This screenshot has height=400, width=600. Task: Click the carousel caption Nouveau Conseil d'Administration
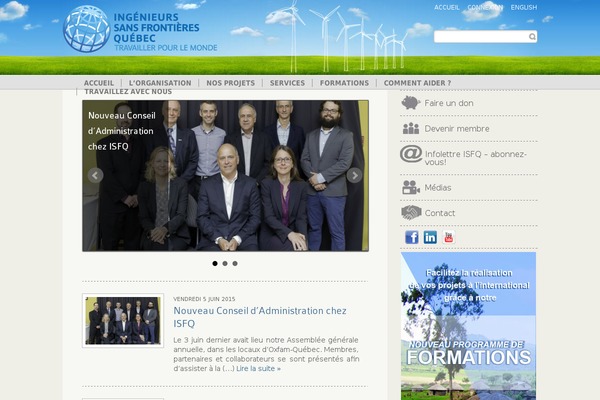pos(122,131)
